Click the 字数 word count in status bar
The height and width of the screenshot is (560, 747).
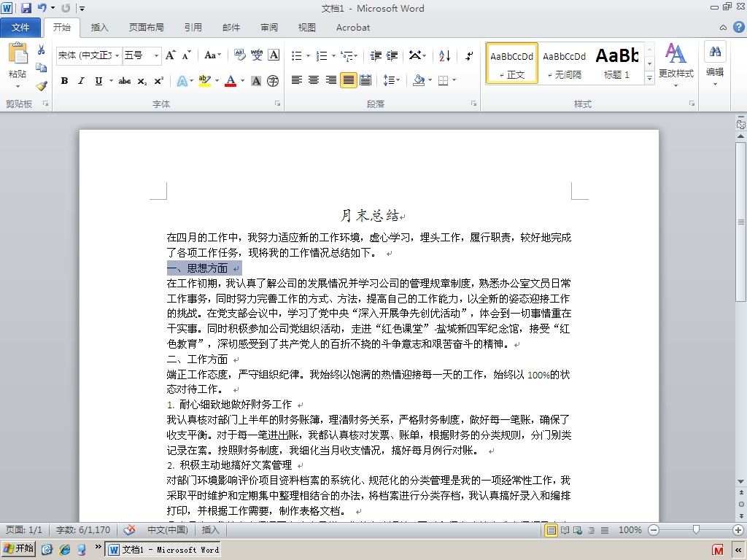[83, 530]
